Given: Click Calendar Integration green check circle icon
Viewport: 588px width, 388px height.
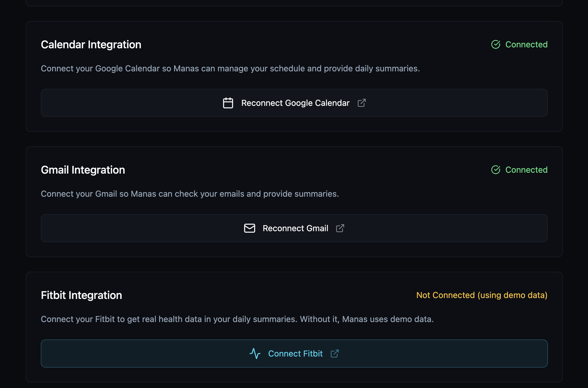Looking at the screenshot, I should pos(496,44).
